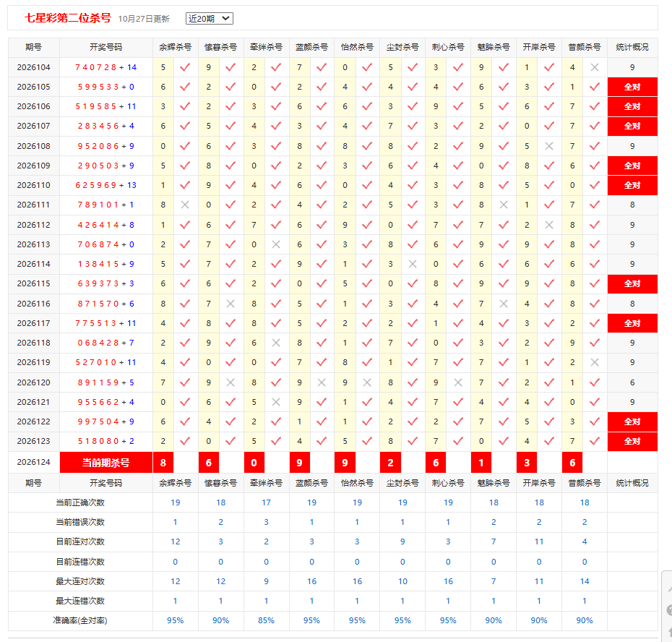Click the 刺心 column X mark in row 2026120
The image size is (672, 642).
coord(458,382)
